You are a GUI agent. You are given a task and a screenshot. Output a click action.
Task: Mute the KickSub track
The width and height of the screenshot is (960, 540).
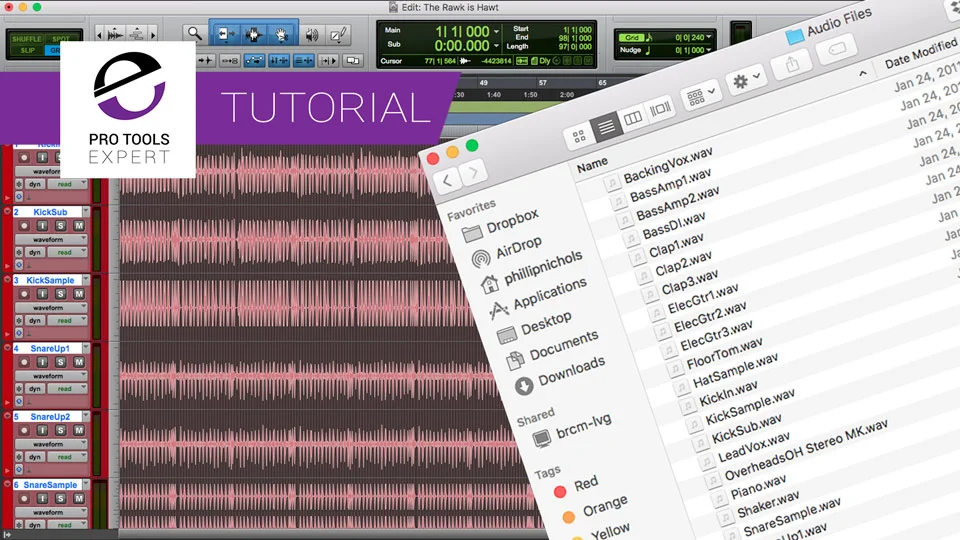click(x=79, y=226)
